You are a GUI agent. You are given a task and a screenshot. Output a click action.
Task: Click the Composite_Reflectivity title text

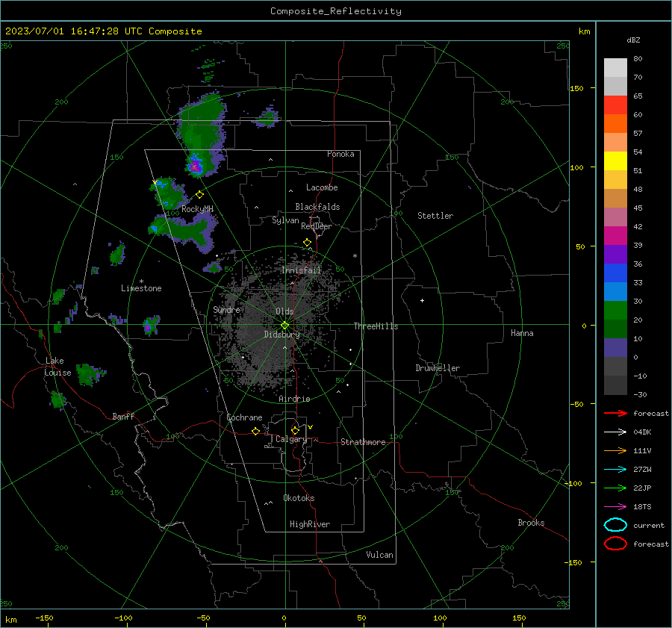pyautogui.click(x=336, y=11)
